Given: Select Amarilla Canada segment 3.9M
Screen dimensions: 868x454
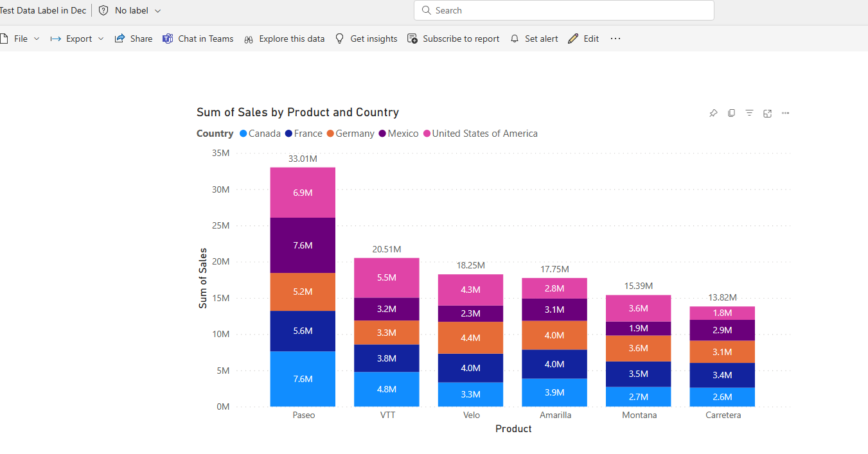Looking at the screenshot, I should click(x=554, y=392).
